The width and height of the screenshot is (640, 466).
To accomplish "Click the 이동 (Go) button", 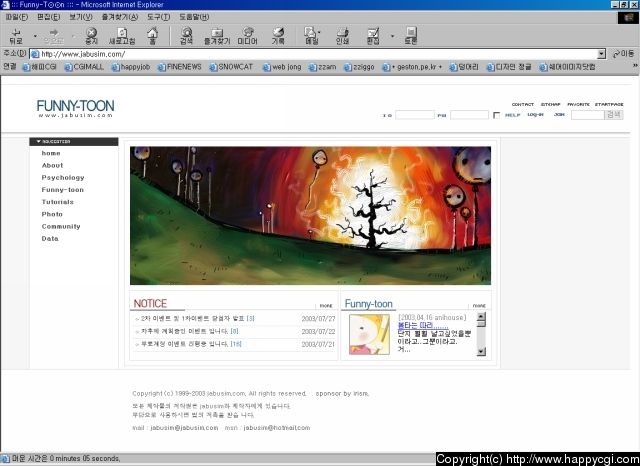I will tap(624, 54).
